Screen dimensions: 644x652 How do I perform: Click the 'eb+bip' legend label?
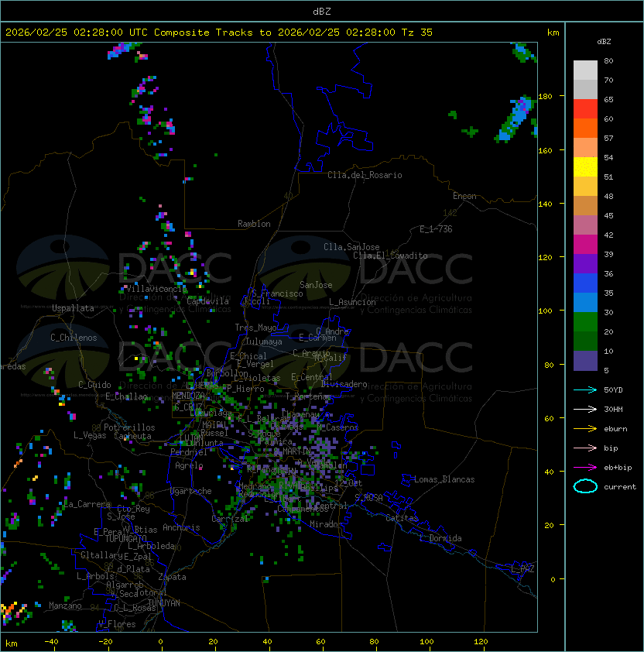[x=618, y=468]
